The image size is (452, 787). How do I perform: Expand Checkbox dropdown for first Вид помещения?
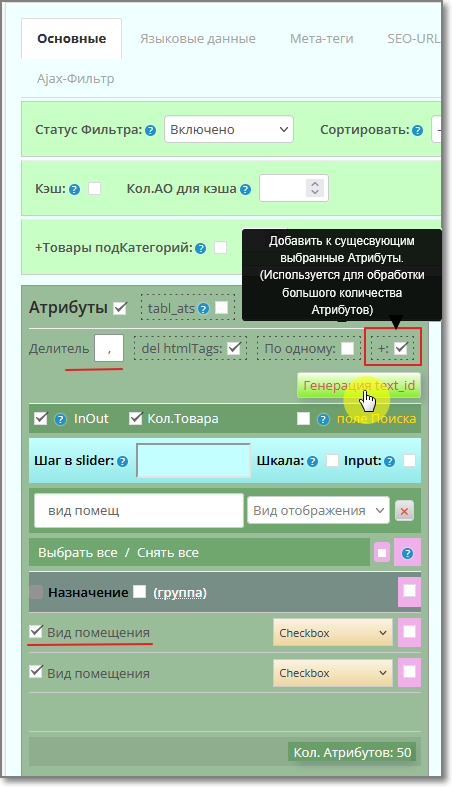coord(333,633)
